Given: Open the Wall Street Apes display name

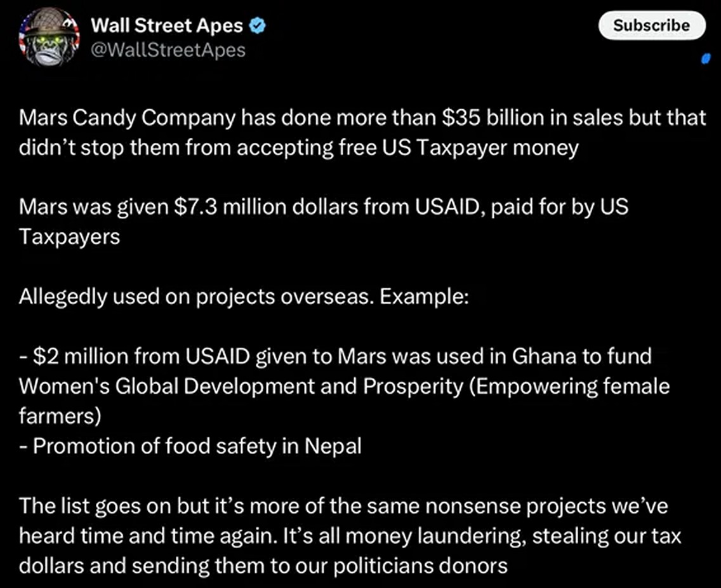Looking at the screenshot, I should (x=167, y=25).
